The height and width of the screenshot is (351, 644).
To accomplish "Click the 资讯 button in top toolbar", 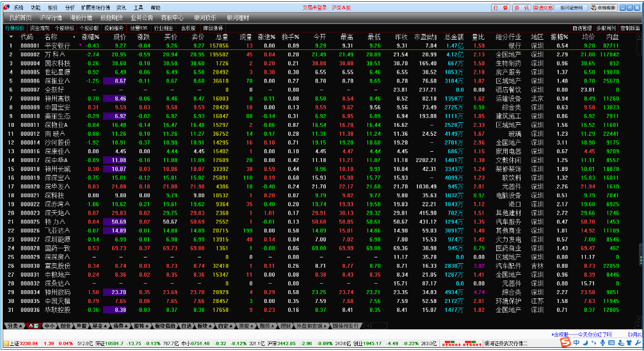I will coord(520,8).
